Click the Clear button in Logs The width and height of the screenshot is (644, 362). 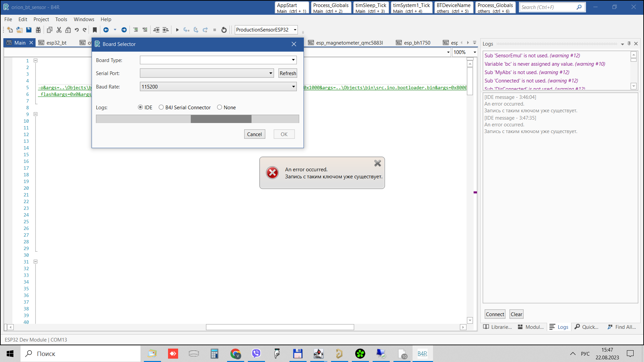[x=516, y=314]
